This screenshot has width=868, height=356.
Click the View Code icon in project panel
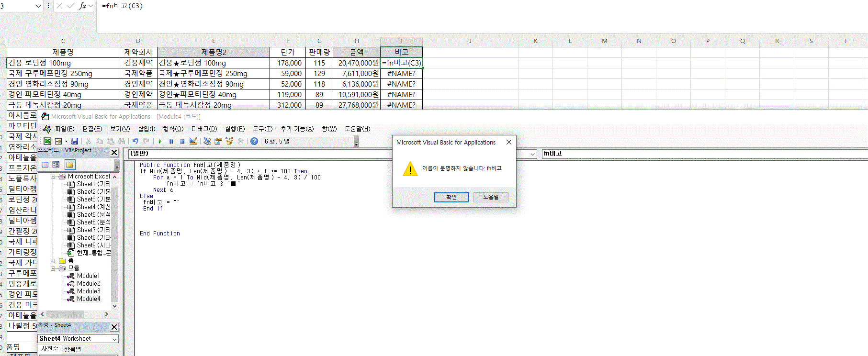[45, 165]
